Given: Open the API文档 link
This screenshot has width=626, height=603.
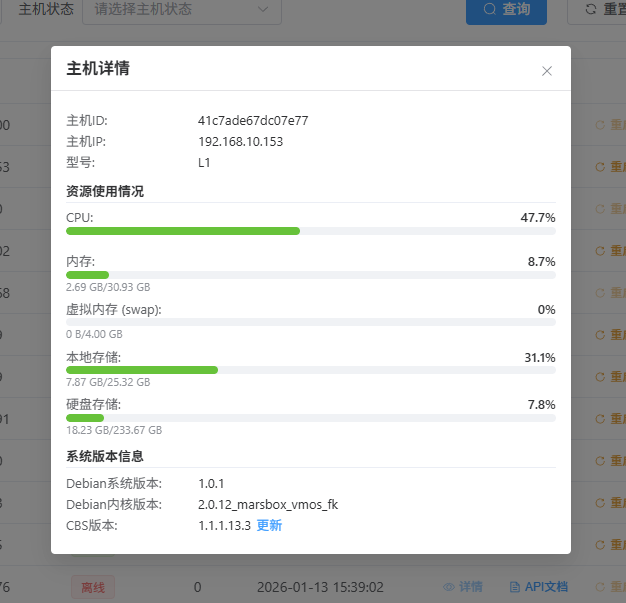Looking at the screenshot, I should [546, 586].
